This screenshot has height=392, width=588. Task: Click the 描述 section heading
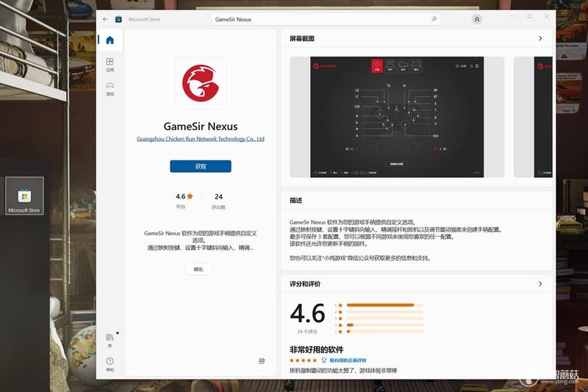coord(296,200)
